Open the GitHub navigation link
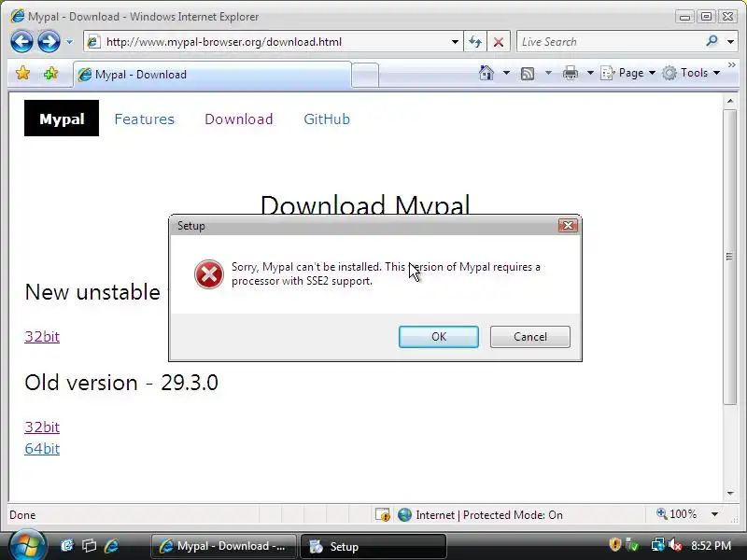The image size is (747, 560). tap(327, 119)
